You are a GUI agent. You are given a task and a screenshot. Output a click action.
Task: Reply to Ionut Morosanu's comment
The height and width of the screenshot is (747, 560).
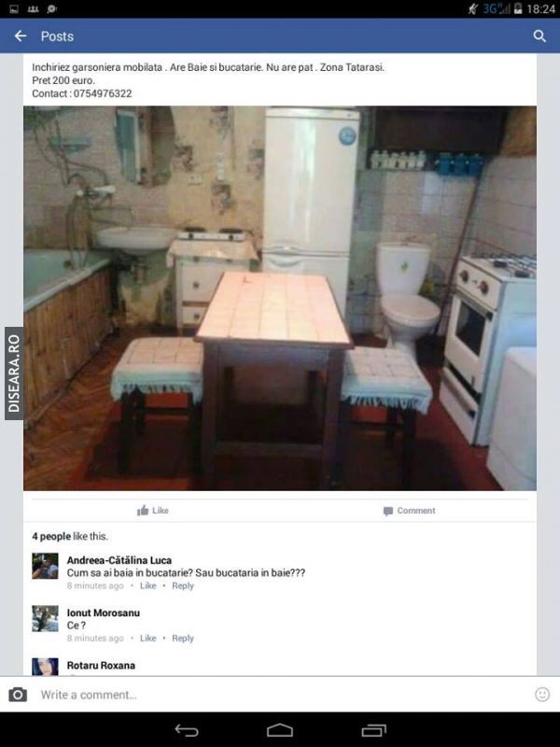click(x=183, y=639)
